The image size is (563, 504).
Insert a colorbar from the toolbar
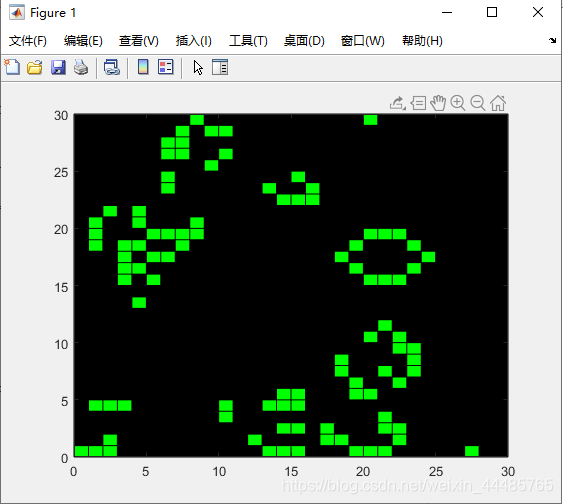(143, 67)
